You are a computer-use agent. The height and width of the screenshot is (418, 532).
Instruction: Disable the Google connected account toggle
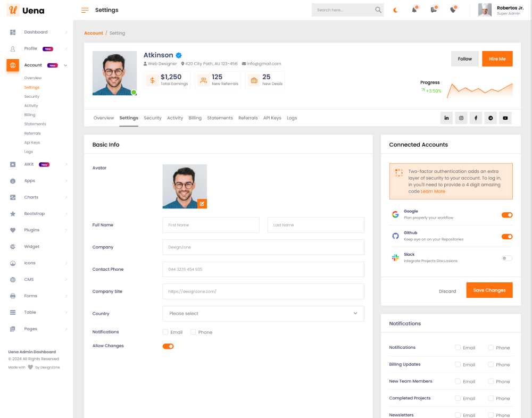point(507,215)
